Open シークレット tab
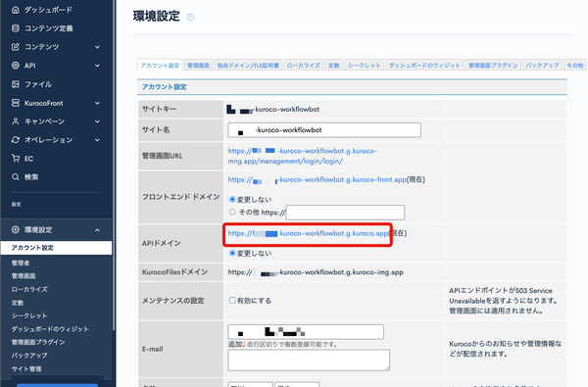588x387 pixels. (365, 66)
